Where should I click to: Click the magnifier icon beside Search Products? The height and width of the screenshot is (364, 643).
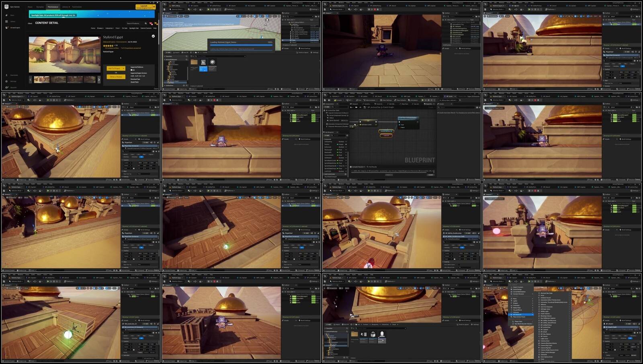145,23
